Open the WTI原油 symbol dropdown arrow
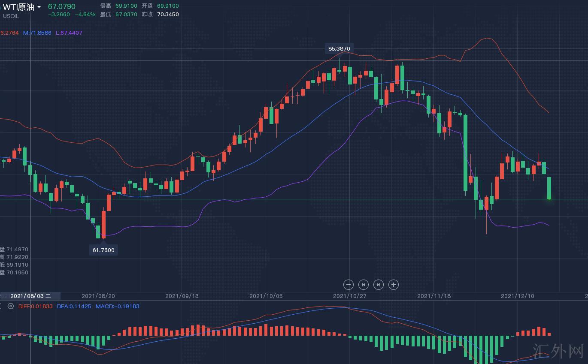 coord(39,7)
